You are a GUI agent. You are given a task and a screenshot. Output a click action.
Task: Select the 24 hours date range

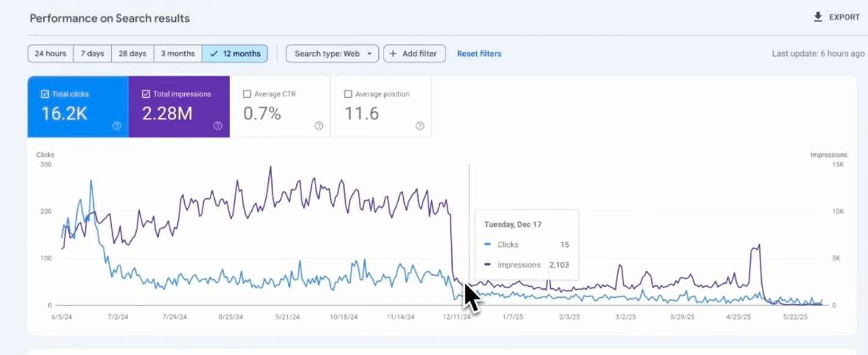tap(51, 54)
